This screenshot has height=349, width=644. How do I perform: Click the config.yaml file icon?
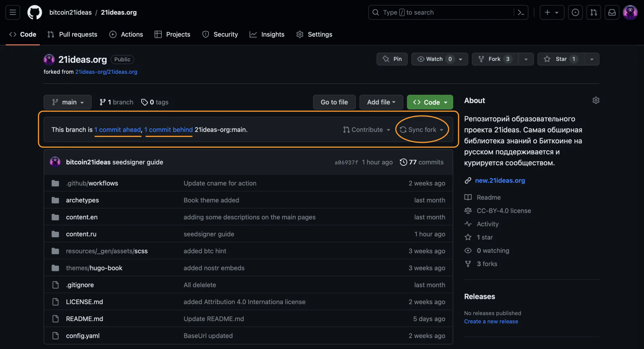click(x=56, y=336)
